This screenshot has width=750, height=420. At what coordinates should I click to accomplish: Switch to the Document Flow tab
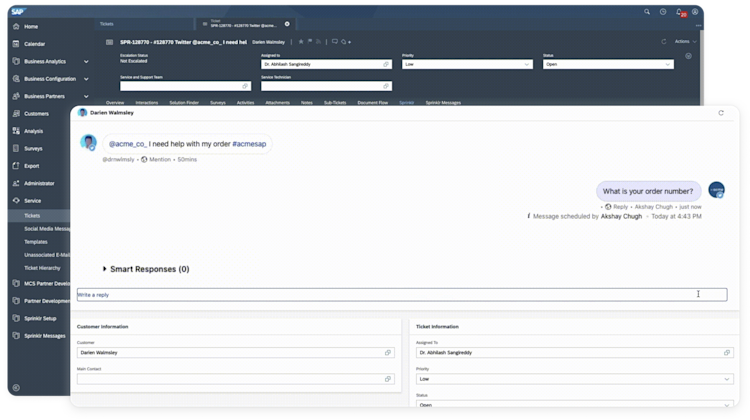(372, 103)
